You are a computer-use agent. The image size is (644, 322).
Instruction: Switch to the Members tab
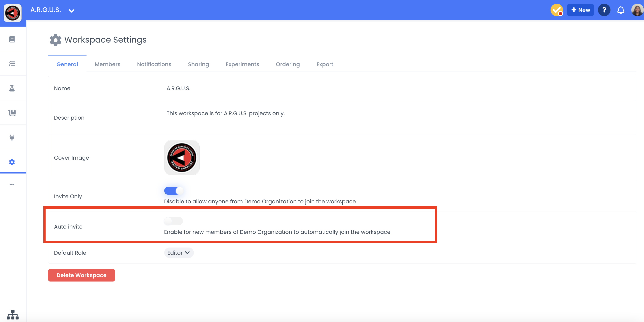tap(107, 64)
